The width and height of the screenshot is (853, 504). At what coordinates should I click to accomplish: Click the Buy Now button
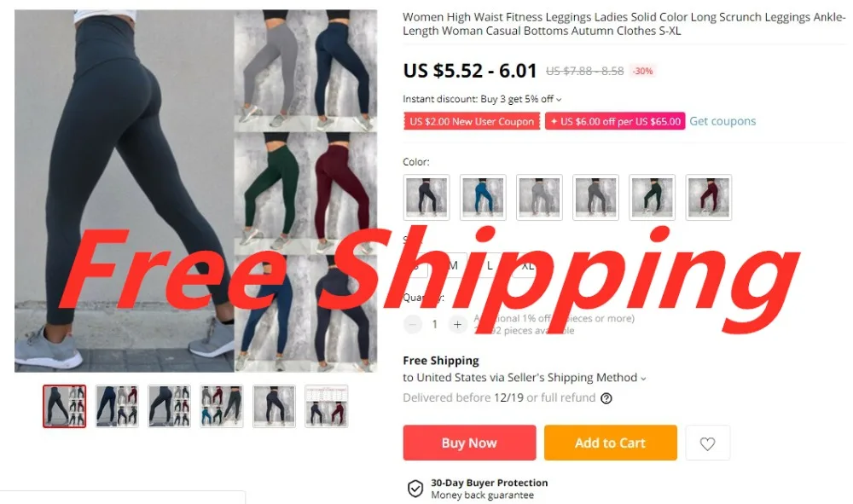pos(469,443)
